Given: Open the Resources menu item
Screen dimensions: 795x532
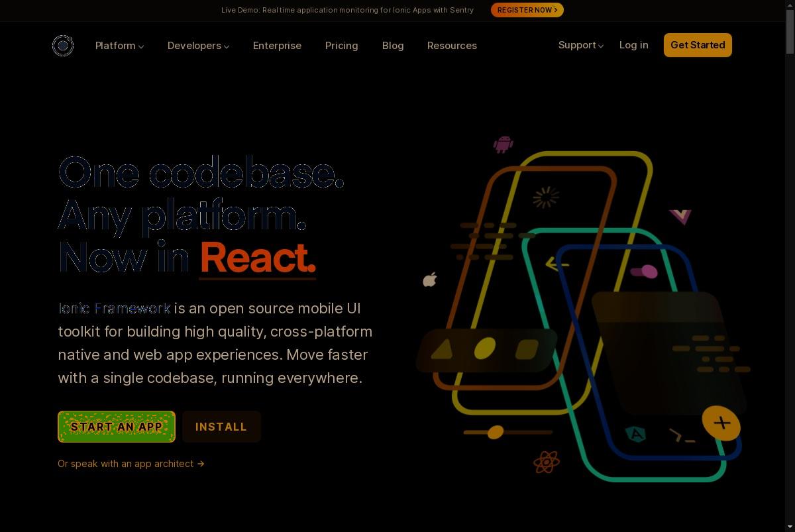Looking at the screenshot, I should pyautogui.click(x=452, y=46).
